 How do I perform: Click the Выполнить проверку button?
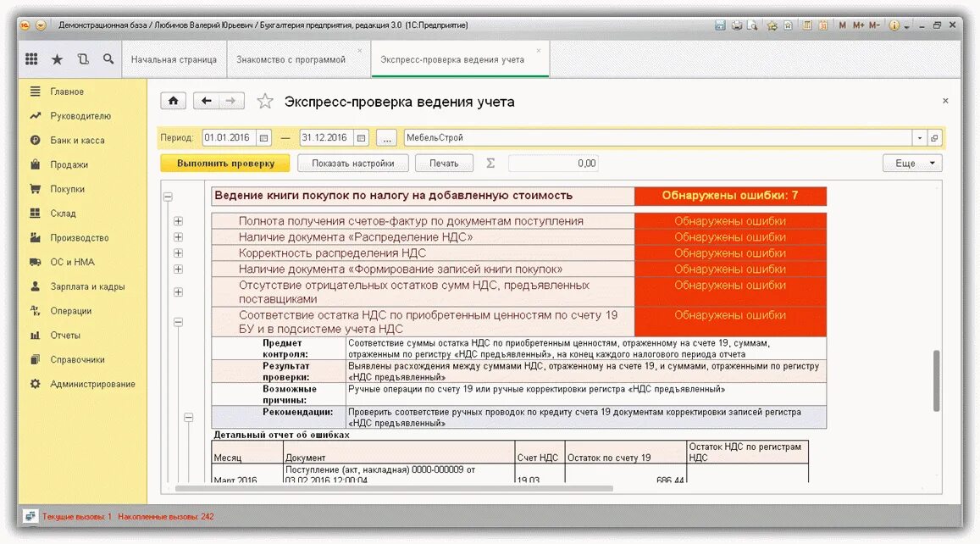[x=225, y=164]
